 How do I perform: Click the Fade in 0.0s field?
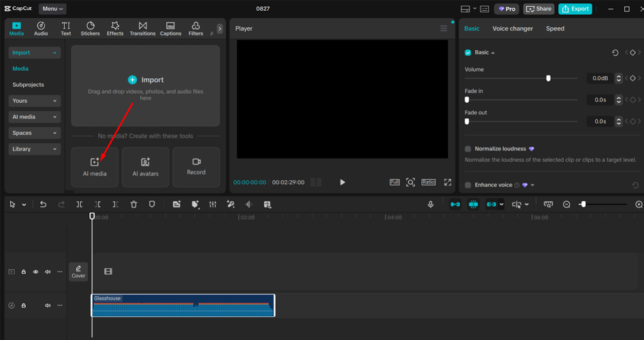click(600, 100)
